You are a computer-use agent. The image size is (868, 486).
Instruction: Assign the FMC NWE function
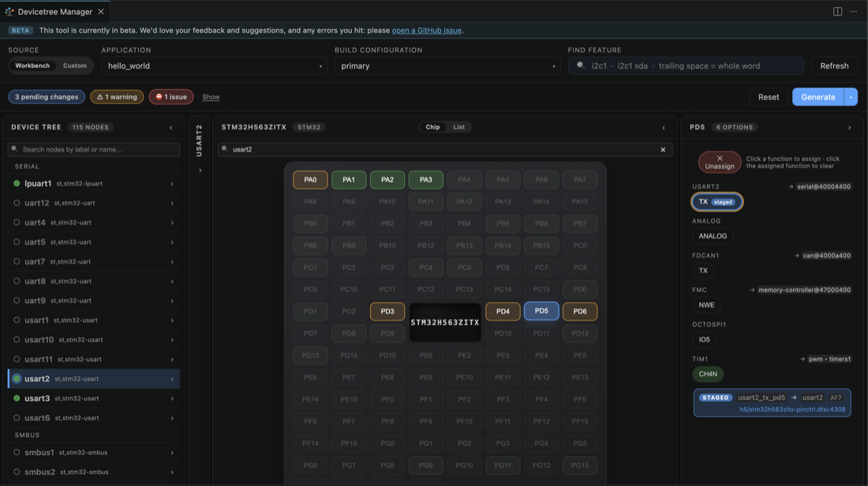(706, 305)
